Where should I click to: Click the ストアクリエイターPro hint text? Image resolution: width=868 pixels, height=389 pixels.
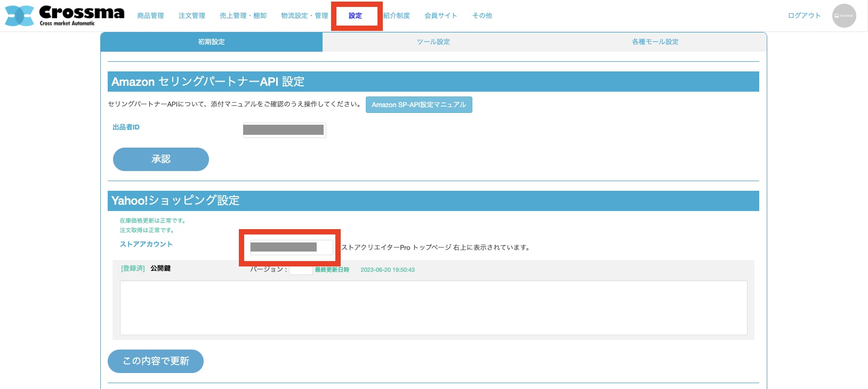[435, 247]
